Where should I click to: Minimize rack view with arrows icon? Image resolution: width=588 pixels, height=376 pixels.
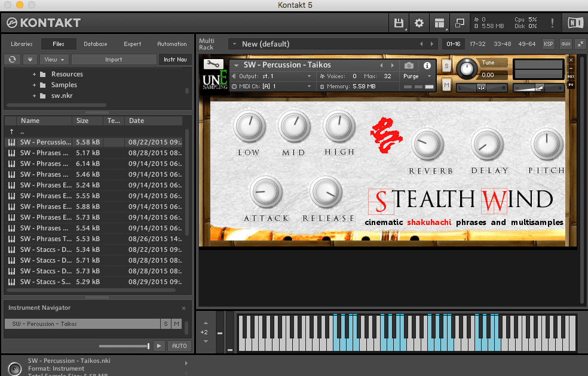(580, 44)
